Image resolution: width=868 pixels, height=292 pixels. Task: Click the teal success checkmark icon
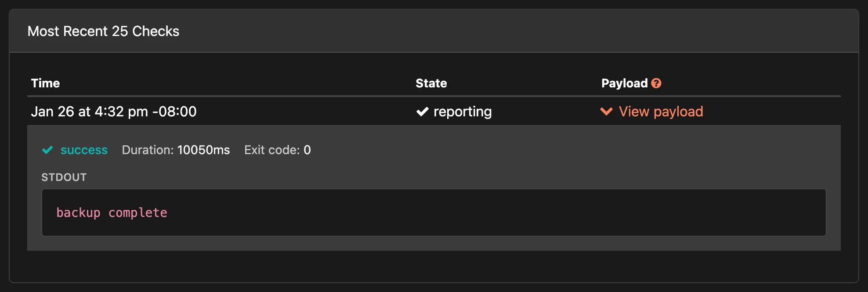click(48, 150)
